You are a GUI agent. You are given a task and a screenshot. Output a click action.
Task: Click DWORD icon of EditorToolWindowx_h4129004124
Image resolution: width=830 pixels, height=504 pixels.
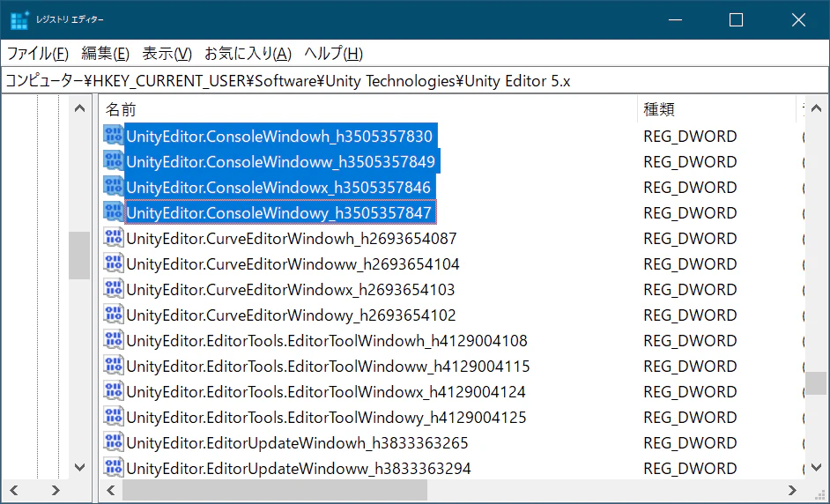(114, 391)
